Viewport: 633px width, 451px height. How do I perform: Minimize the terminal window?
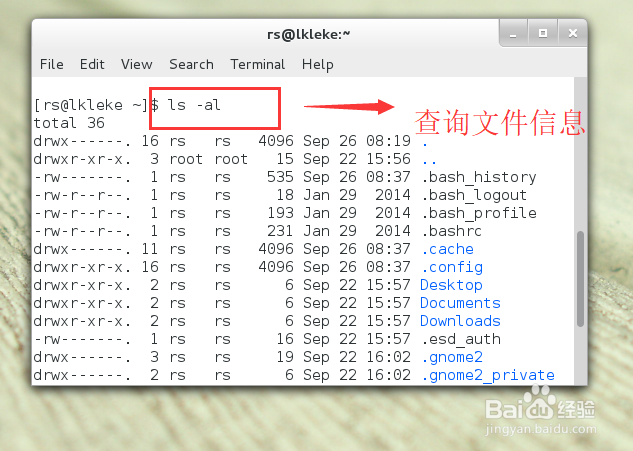[513, 34]
